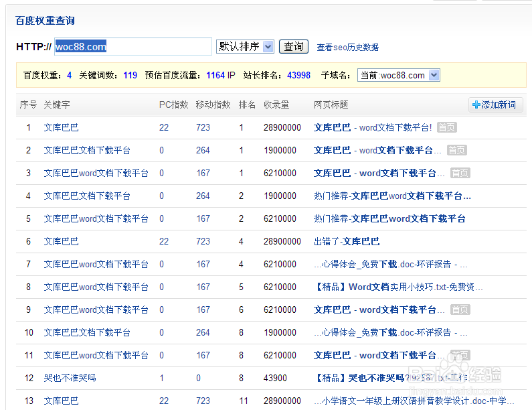Viewport: 532px width, 410px height.
Task: Expand the 当前:woc88.com subdomain dropdown
Action: tap(399, 75)
